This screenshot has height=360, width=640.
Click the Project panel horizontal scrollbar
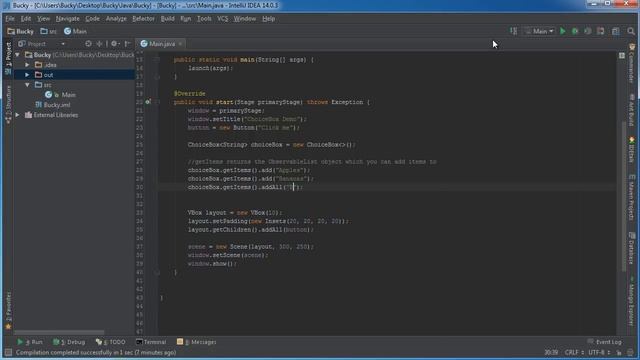(60, 333)
